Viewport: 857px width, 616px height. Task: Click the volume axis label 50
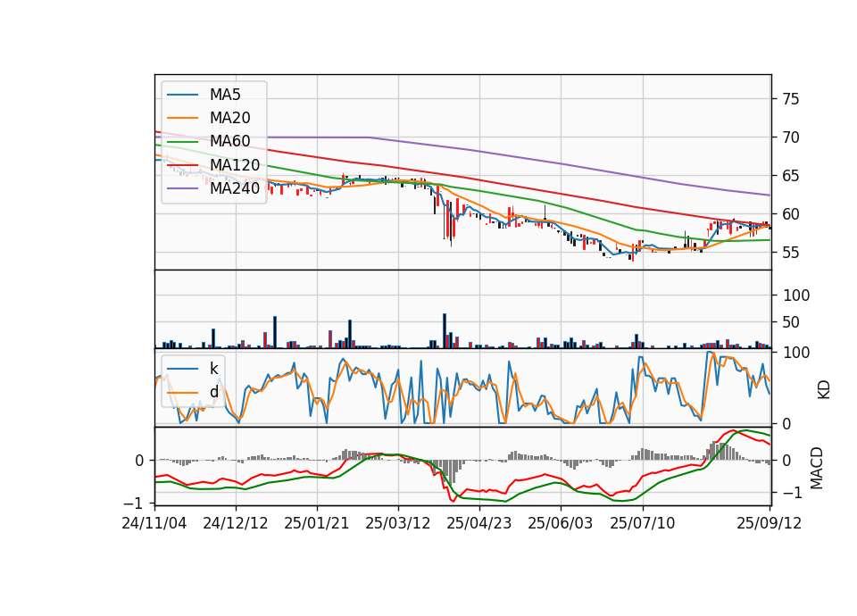pyautogui.click(x=790, y=322)
